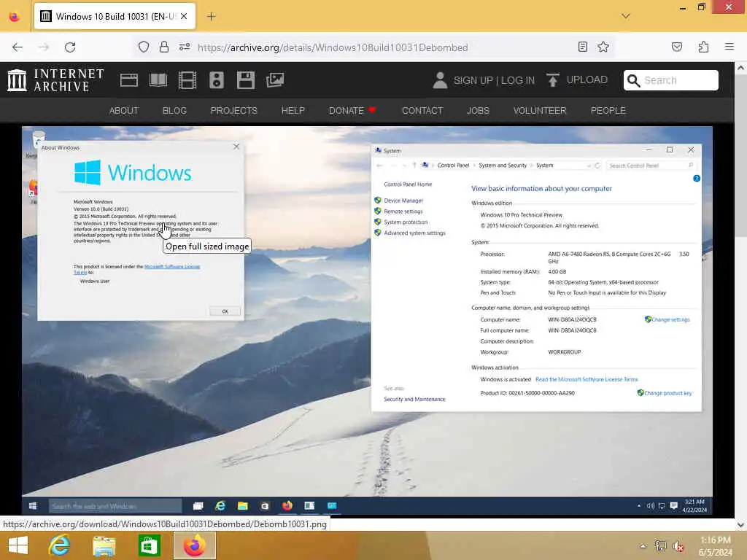747x560 pixels.
Task: Click the search magnifier icon
Action: pyautogui.click(x=634, y=80)
